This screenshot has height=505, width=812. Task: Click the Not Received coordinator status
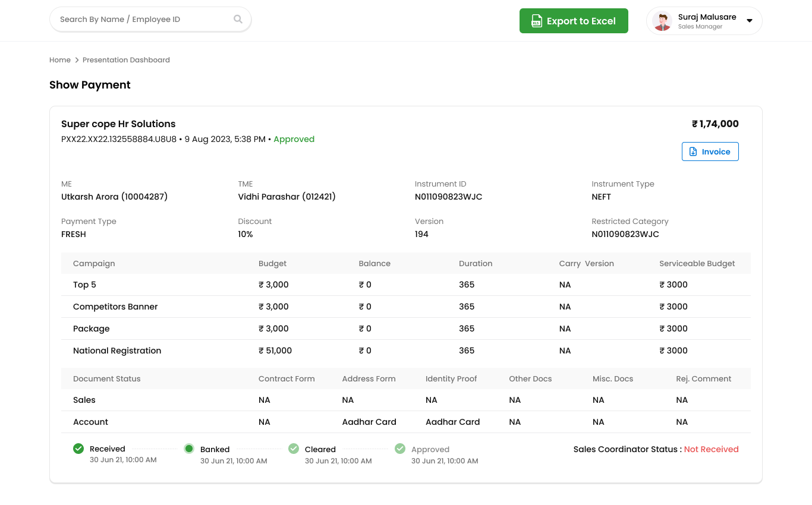[x=711, y=449]
